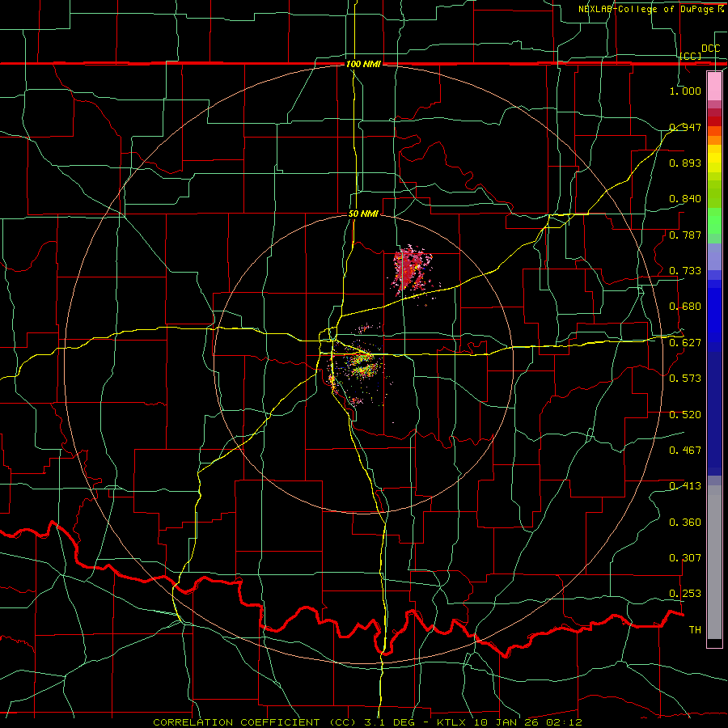Image resolution: width=728 pixels, height=728 pixels.
Task: Click the 50 NMI range ring label
Action: pyautogui.click(x=363, y=214)
